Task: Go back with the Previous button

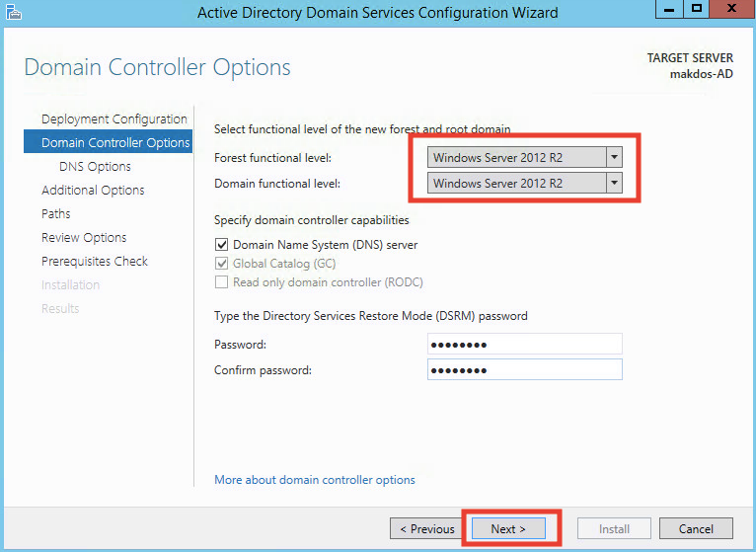Action: click(427, 529)
